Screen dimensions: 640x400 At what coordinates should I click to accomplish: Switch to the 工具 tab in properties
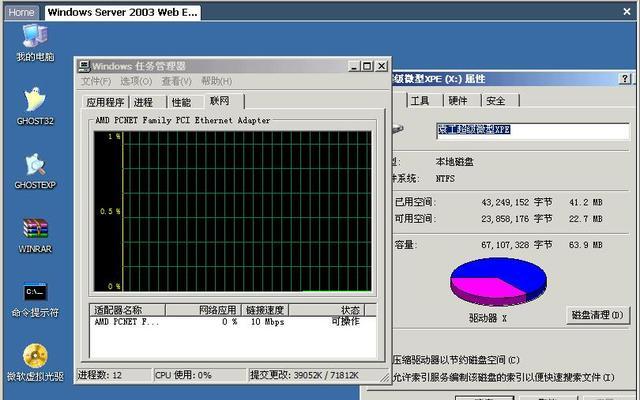424,101
